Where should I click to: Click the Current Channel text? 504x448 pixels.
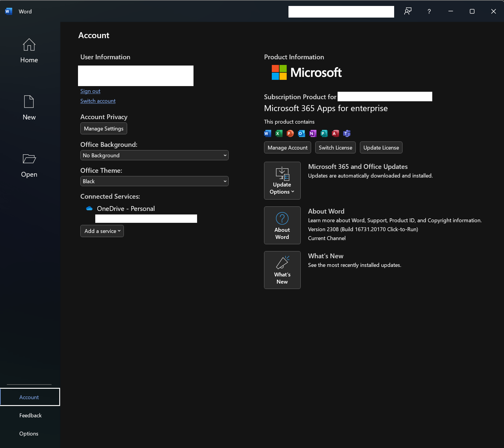coord(327,238)
